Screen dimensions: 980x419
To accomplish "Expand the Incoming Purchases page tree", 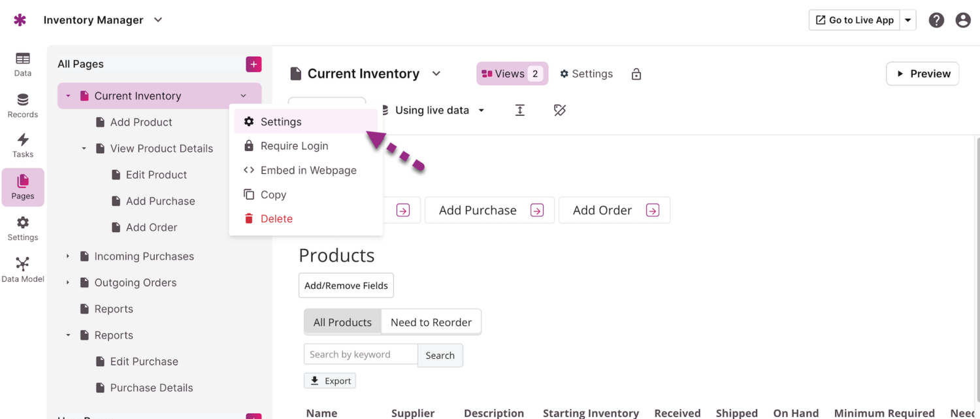I will pyautogui.click(x=68, y=256).
